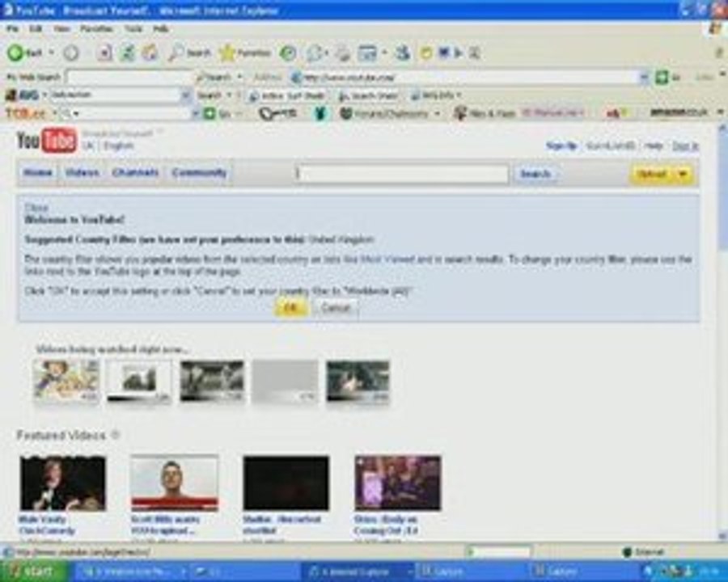Open the Back history dropdown arrow

coord(51,53)
